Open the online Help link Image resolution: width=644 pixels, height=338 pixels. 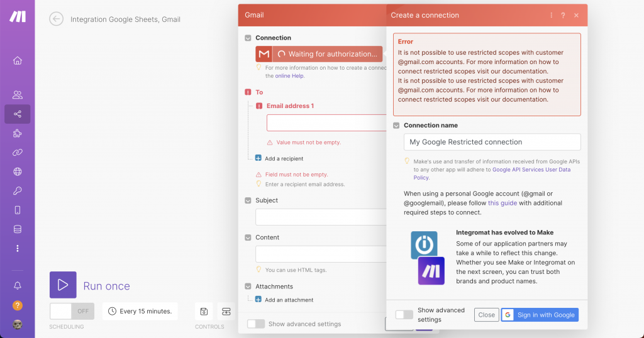pos(289,76)
